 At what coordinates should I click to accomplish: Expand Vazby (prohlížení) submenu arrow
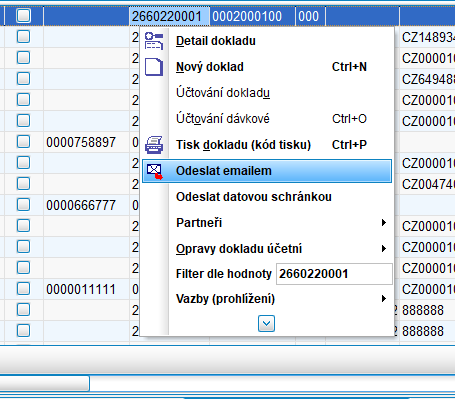[384, 298]
